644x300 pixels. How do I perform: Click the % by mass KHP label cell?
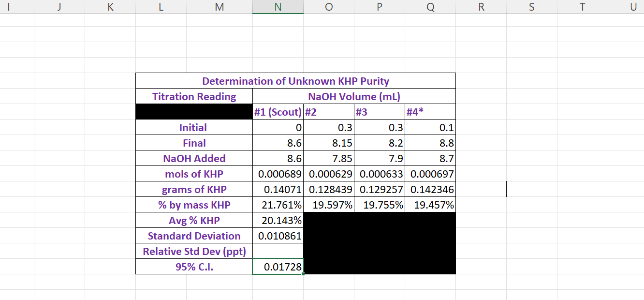pos(193,205)
